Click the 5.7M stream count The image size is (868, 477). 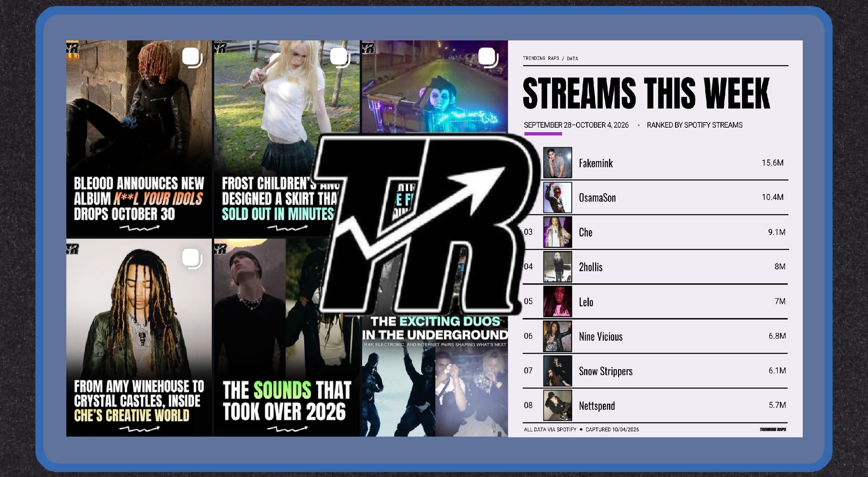777,405
